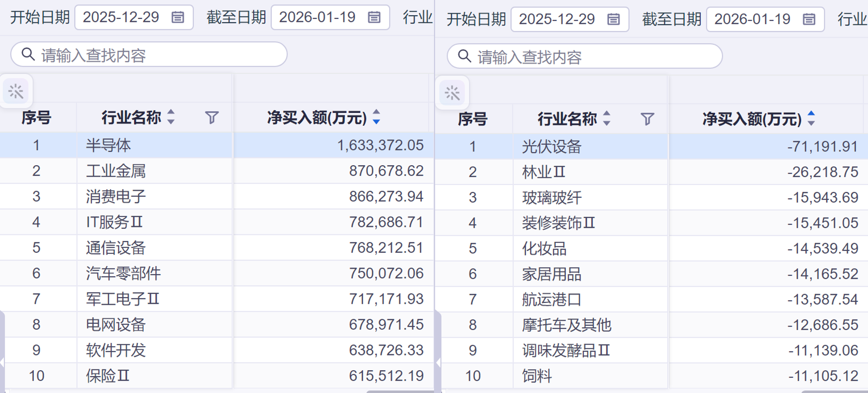Edit left end date 2026-01-19 field
The height and width of the screenshot is (393, 868).
click(330, 17)
